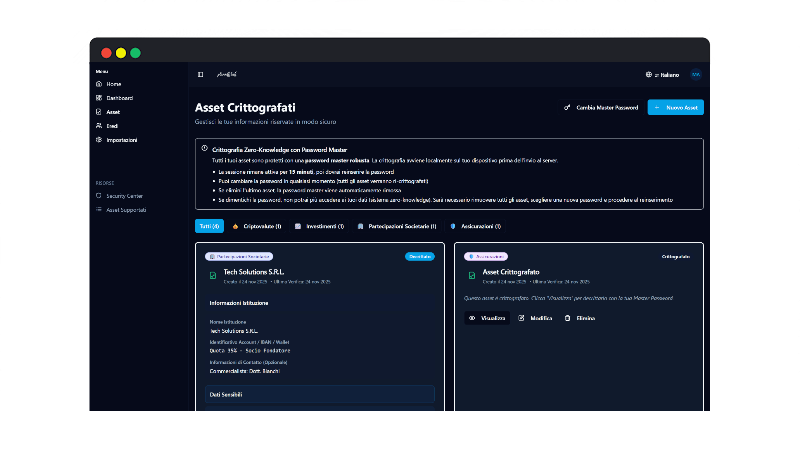Click the blue Decrittato badge
Image resolution: width=800 pixels, height=450 pixels.
[420, 257]
